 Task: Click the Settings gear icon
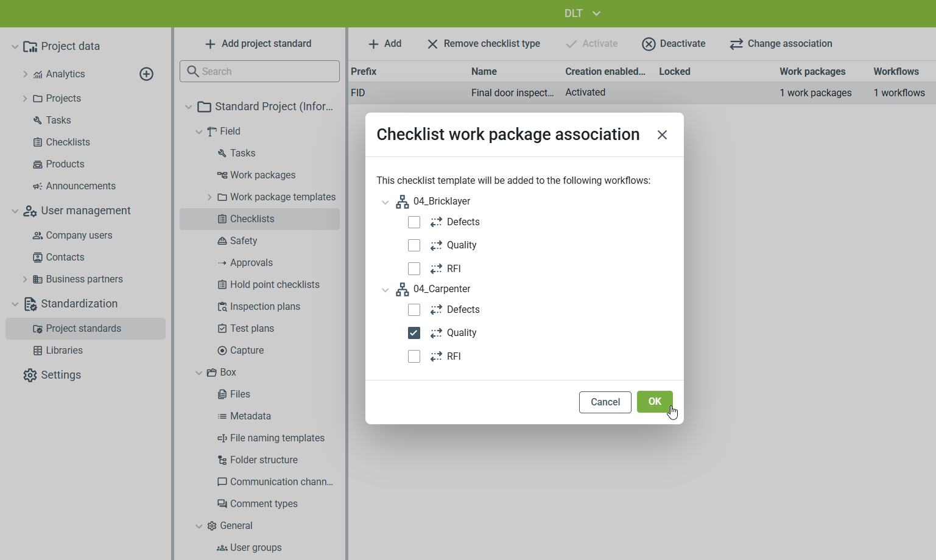[x=30, y=375]
